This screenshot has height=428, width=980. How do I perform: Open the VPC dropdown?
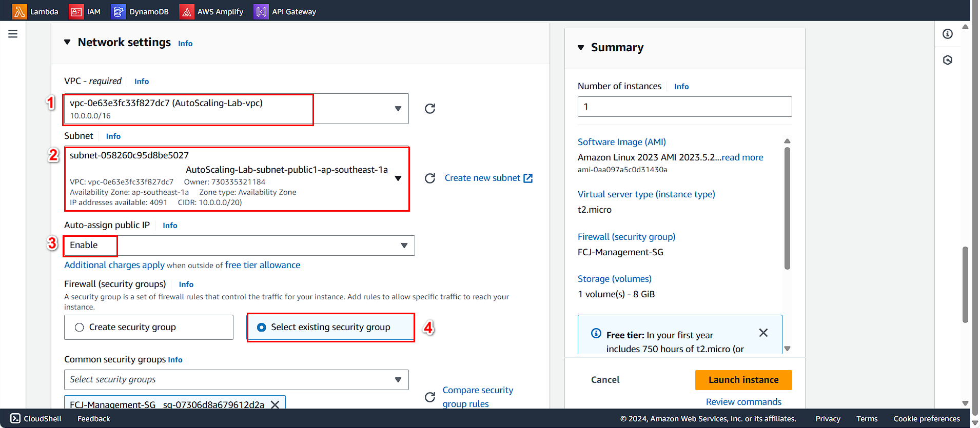point(398,109)
